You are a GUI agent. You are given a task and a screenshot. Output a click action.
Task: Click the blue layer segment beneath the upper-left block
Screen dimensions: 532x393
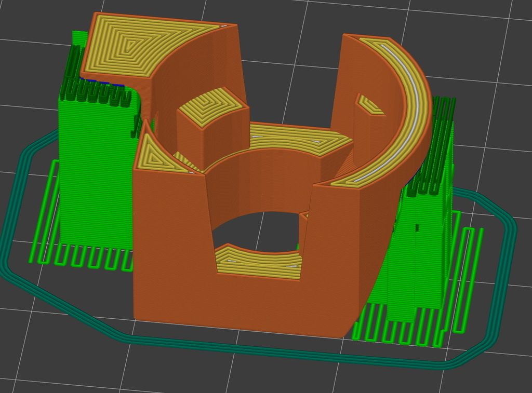[x=104, y=82]
